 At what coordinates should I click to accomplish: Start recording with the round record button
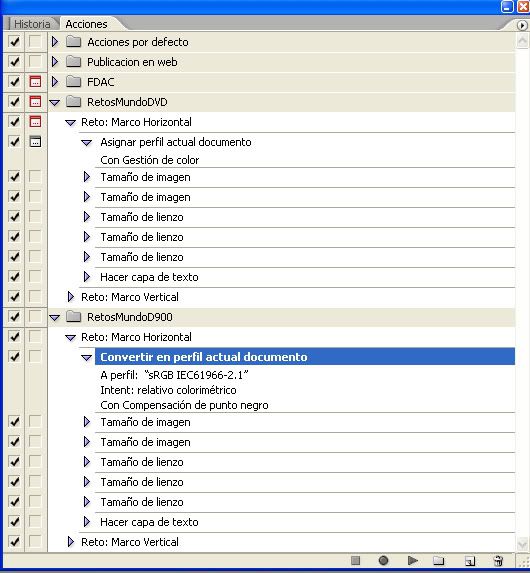[x=383, y=560]
